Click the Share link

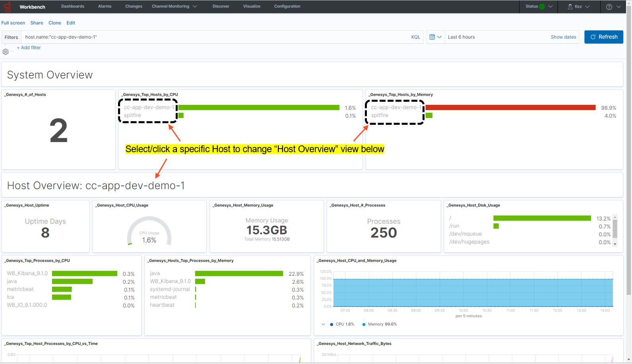[37, 23]
